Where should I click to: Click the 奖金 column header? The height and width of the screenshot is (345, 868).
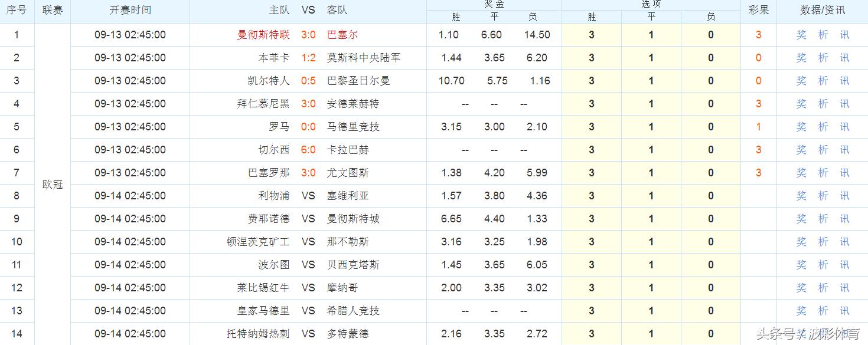pos(494,5)
